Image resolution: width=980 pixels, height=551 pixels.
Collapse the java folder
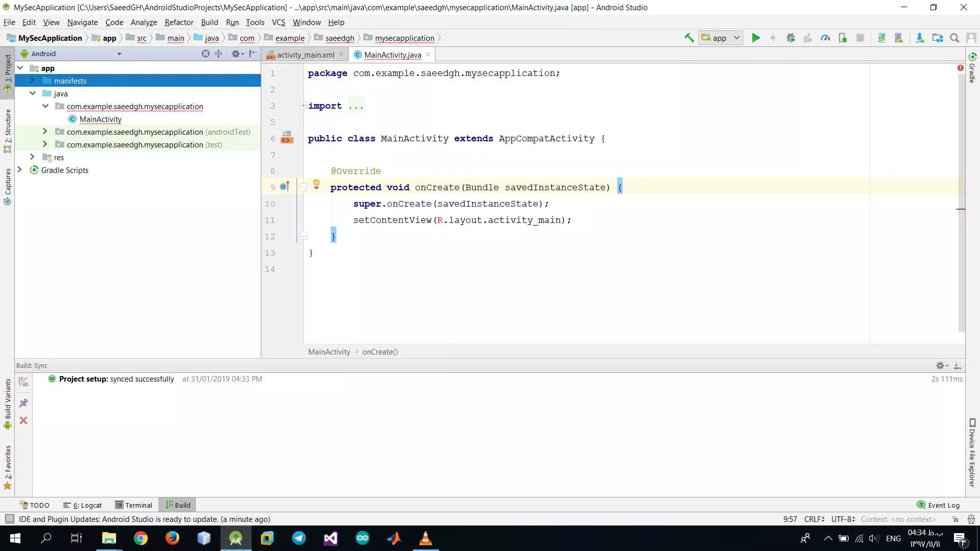[x=33, y=93]
